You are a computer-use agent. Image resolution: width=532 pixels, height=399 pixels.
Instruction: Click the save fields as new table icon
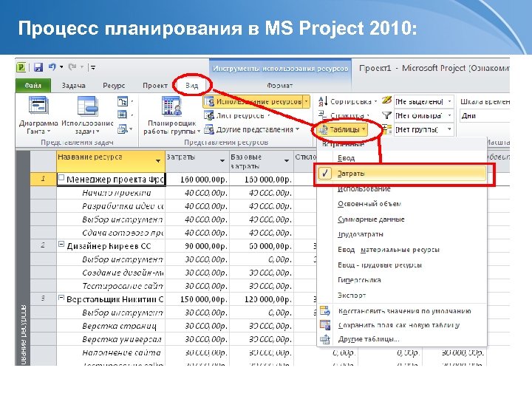[324, 324]
